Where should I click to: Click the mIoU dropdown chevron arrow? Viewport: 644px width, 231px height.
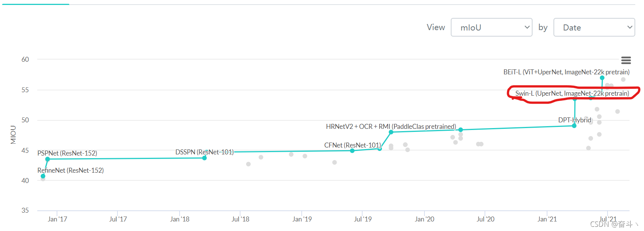click(527, 27)
